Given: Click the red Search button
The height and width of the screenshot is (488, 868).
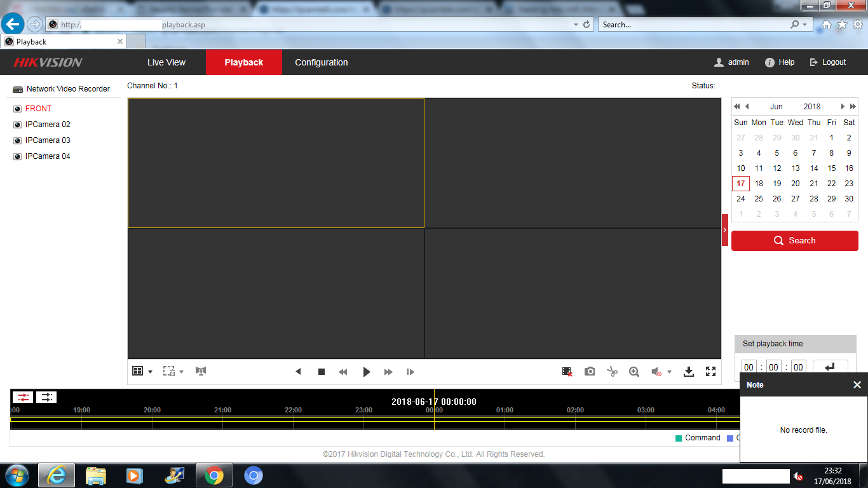Looking at the screenshot, I should [x=794, y=241].
